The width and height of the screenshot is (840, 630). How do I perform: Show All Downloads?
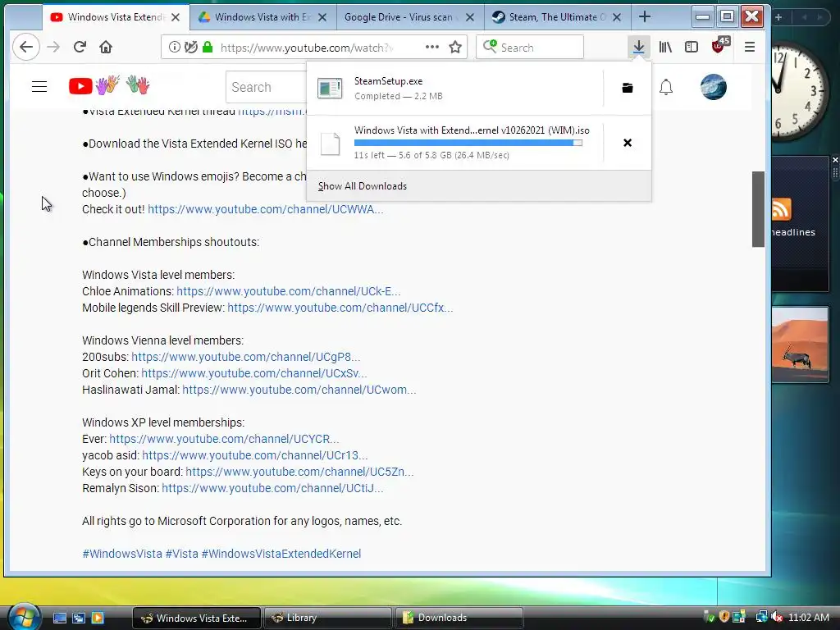(x=362, y=186)
